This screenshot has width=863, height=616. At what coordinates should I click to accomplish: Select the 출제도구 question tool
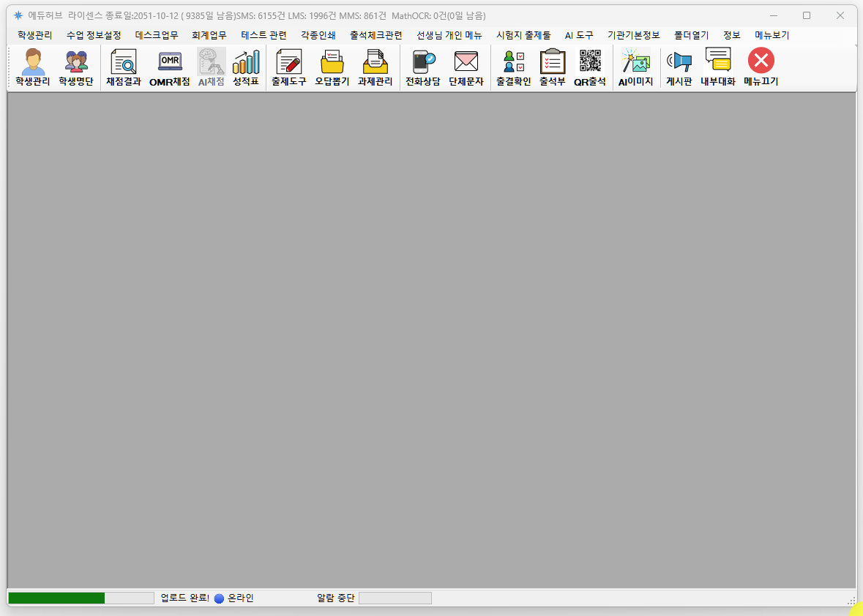[289, 67]
